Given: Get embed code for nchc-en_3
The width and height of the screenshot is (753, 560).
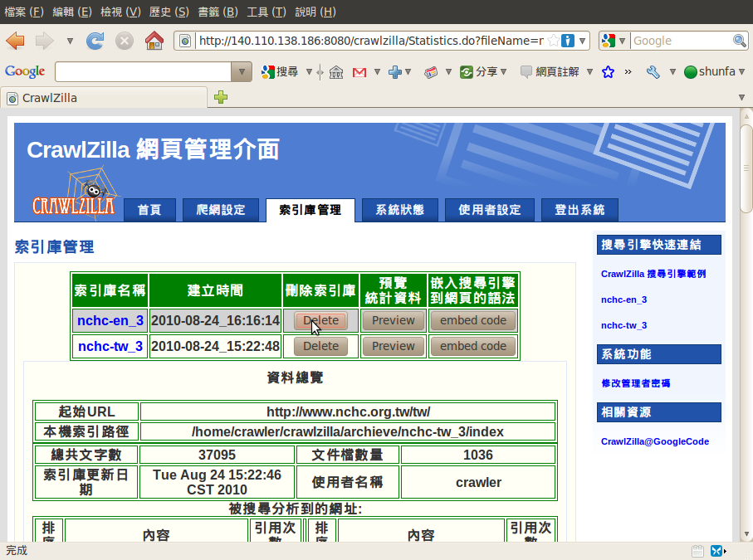Looking at the screenshot, I should 473,320.
